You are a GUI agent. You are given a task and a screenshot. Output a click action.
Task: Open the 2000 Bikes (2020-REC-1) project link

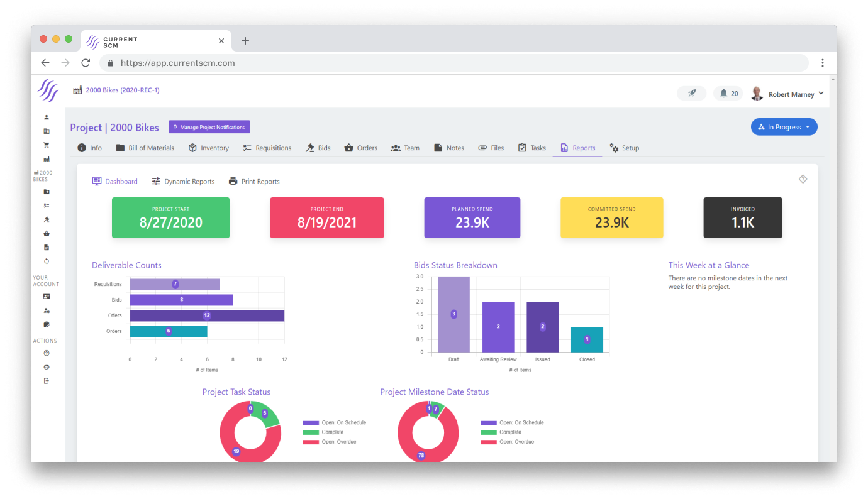[122, 90]
